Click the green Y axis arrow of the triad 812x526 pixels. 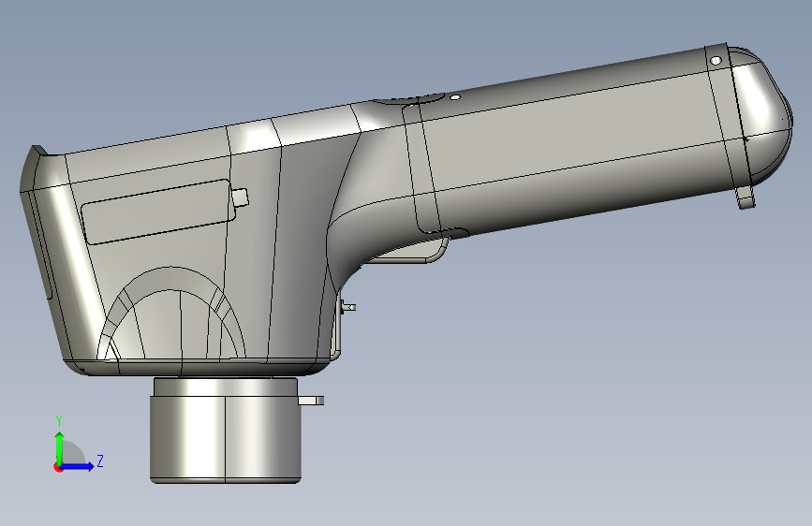coord(60,447)
